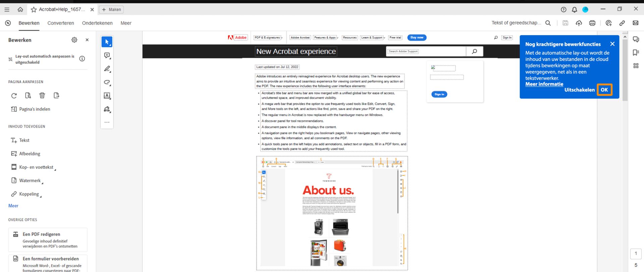Upload to cloud icon
Image resolution: width=644 pixels, height=272 pixels.
(579, 23)
